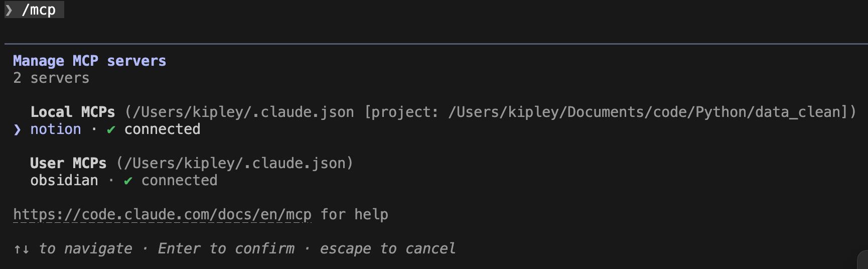Click the prompt chevron before /mcp

click(9, 10)
